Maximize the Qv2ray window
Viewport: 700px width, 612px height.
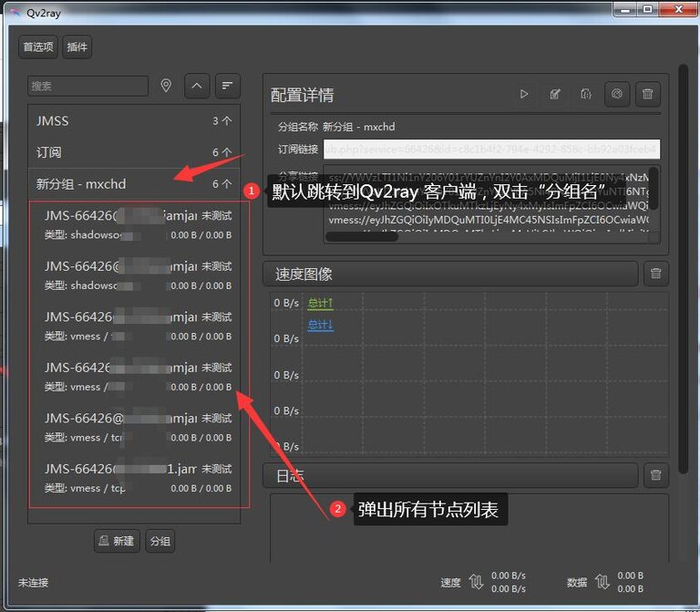click(x=648, y=9)
